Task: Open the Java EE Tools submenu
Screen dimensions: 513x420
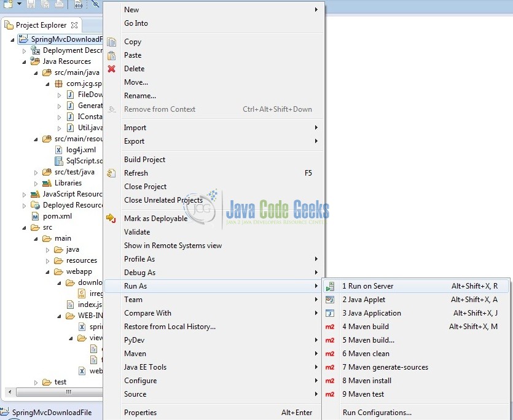Action: coord(214,367)
